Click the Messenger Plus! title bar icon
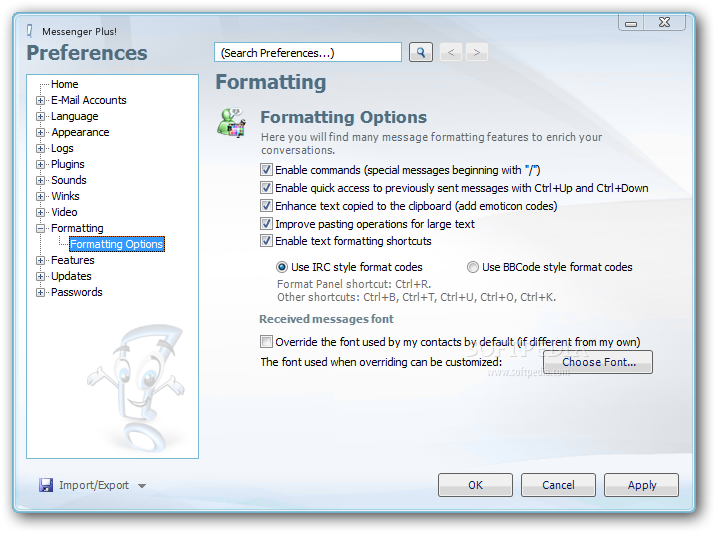 click(x=30, y=31)
